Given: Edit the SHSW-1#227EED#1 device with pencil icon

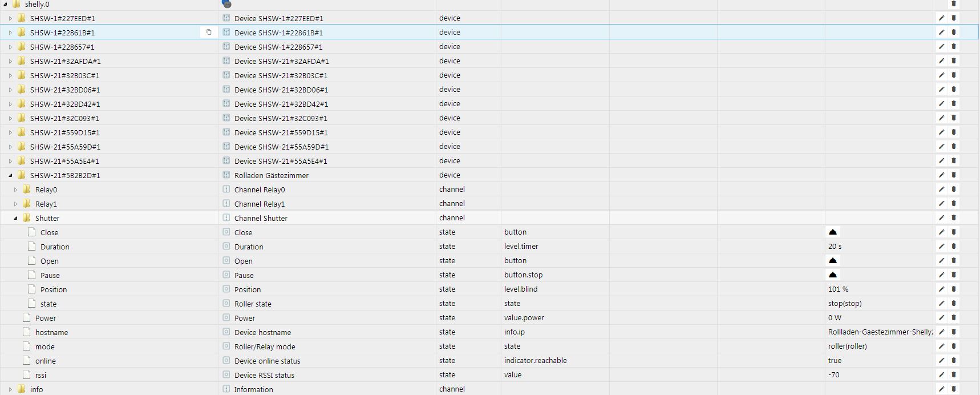Looking at the screenshot, I should 941,18.
